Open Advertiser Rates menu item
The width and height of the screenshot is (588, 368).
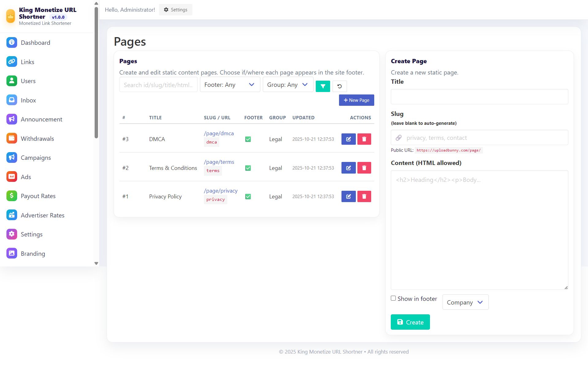coord(43,215)
